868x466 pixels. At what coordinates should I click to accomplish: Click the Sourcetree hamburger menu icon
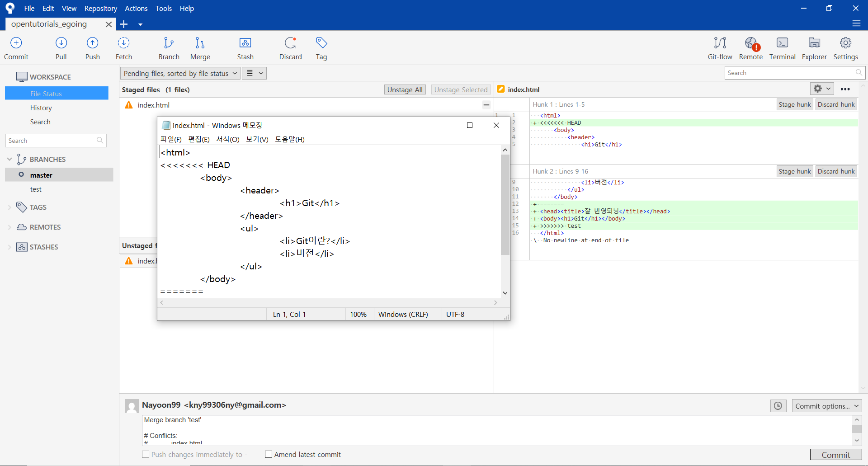click(856, 23)
